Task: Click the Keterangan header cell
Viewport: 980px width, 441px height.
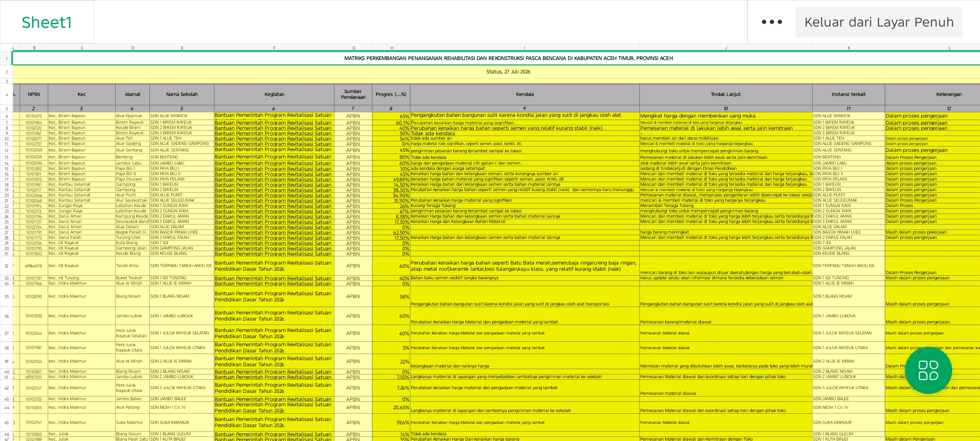Action: [933, 94]
